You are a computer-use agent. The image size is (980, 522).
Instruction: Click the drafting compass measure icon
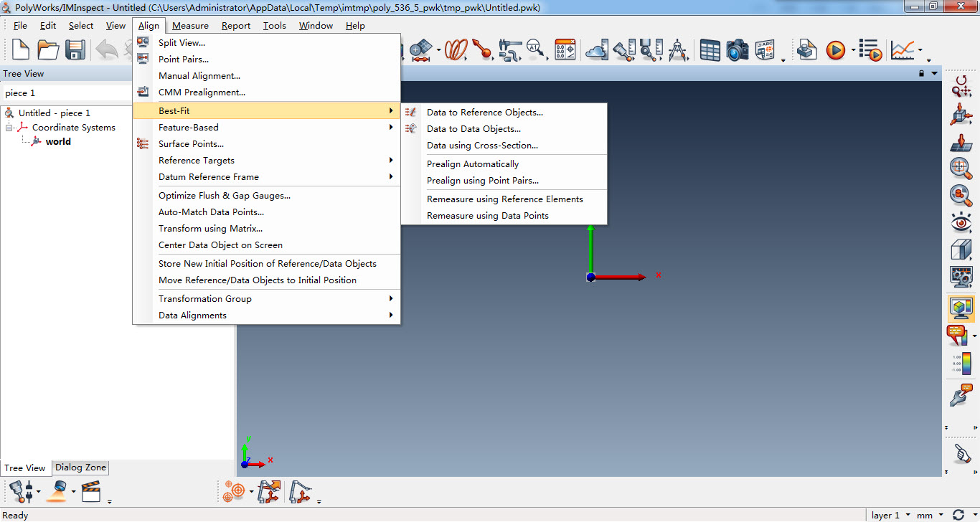(x=679, y=49)
